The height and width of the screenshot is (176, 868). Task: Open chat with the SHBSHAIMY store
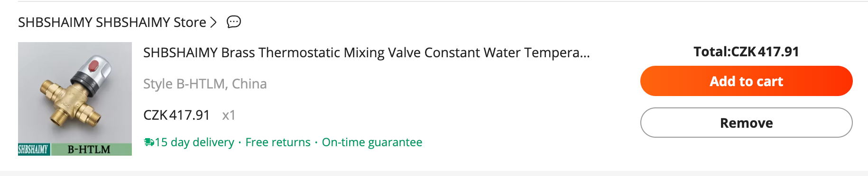(234, 22)
